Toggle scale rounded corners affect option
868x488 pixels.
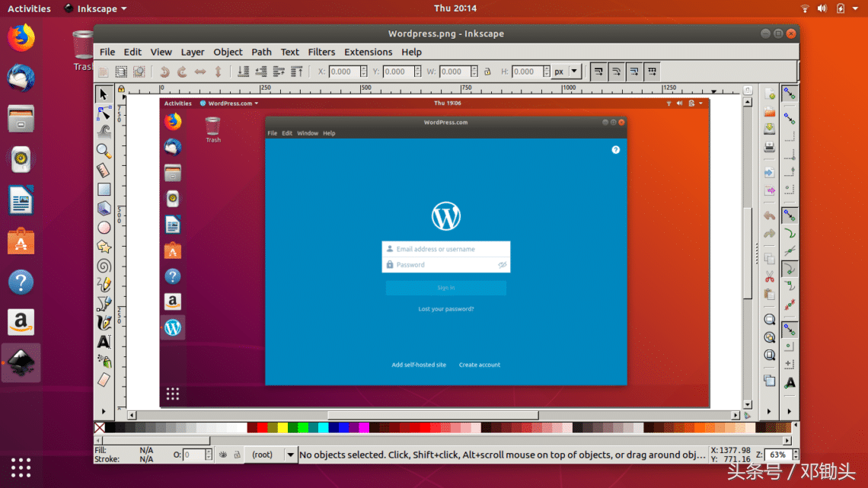pyautogui.click(x=616, y=72)
